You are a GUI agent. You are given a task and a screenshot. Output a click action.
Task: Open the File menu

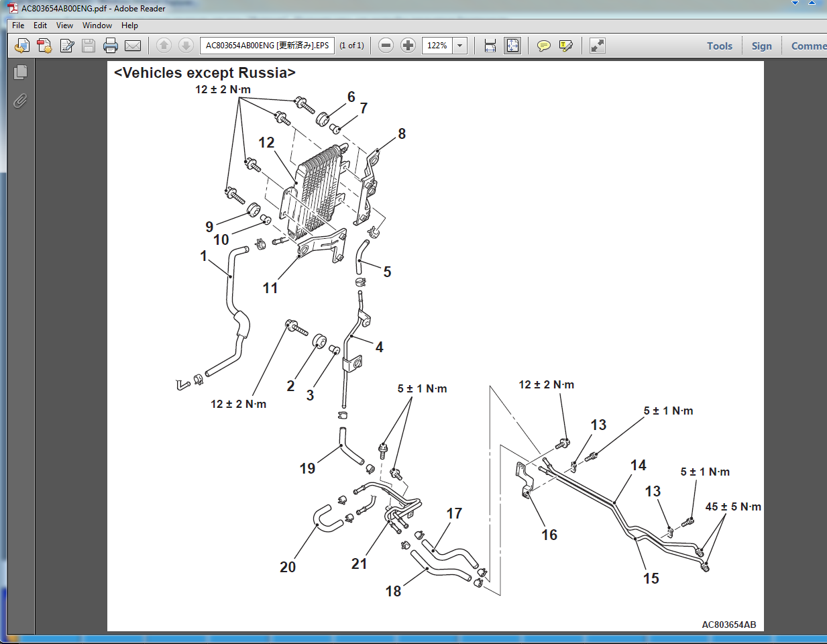click(x=18, y=25)
